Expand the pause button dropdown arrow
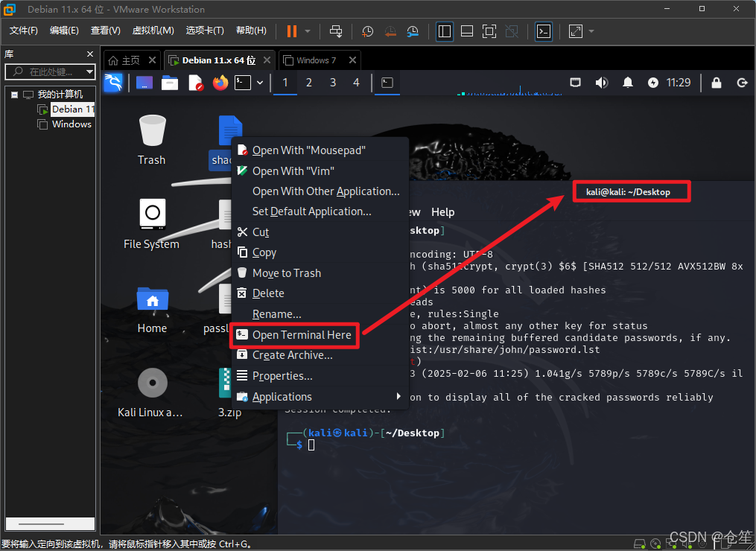Viewport: 756px width, 551px height. 308,31
